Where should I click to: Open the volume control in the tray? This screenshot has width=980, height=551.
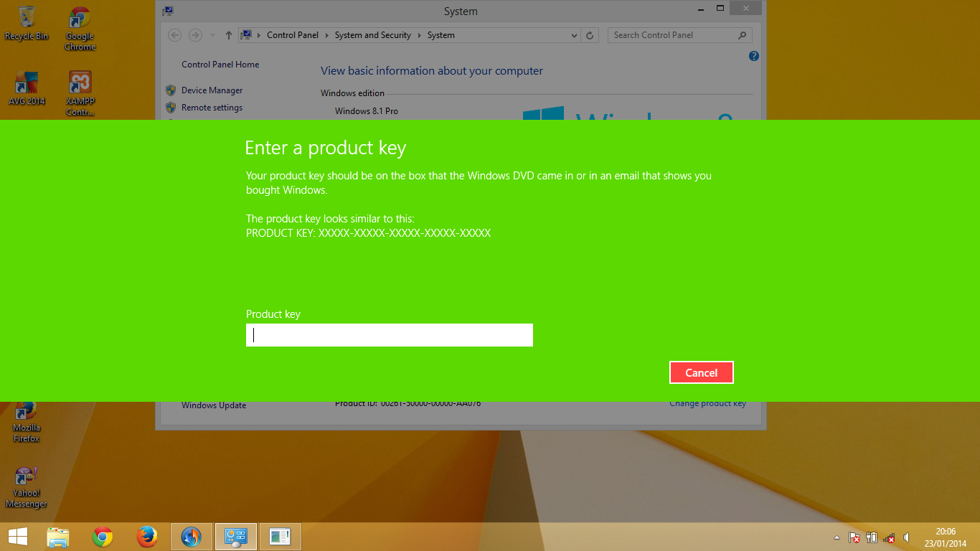906,537
